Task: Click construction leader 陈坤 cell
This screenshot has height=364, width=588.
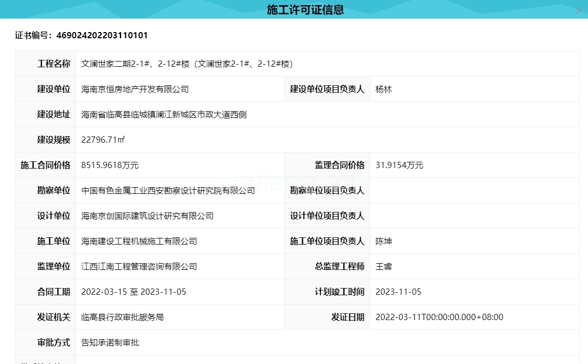Action: click(383, 241)
